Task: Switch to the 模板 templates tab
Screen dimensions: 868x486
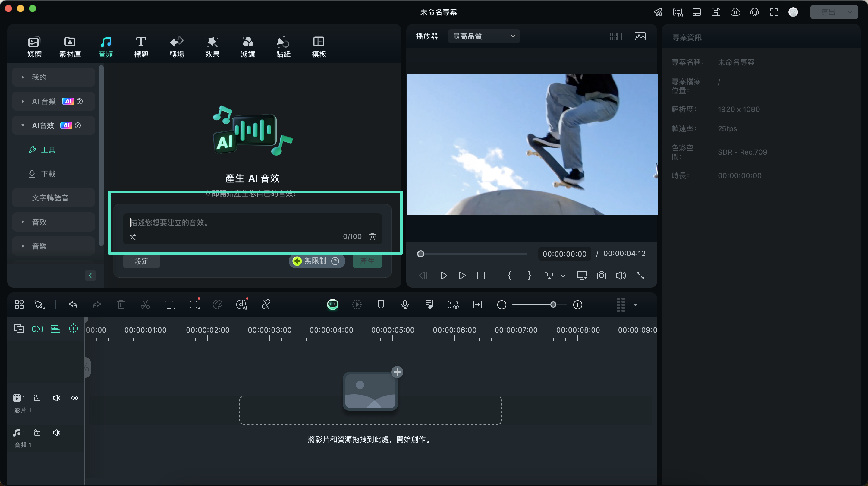Action: pos(319,47)
